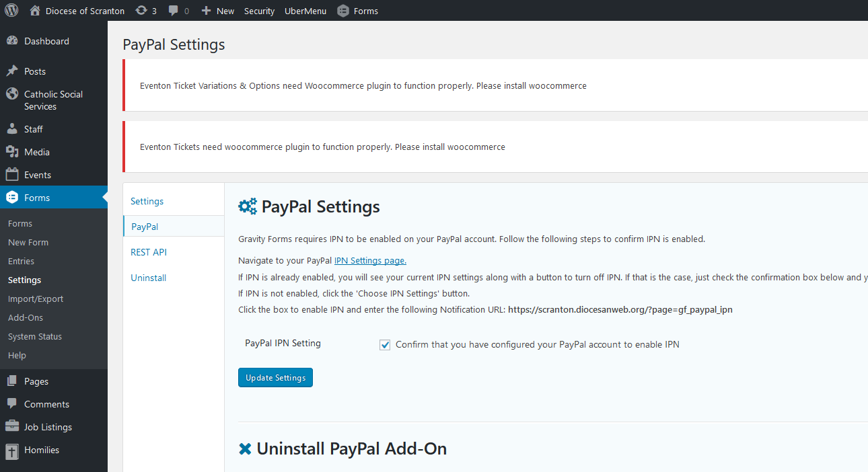
Task: Open the updates icon showing 3
Action: point(141,11)
